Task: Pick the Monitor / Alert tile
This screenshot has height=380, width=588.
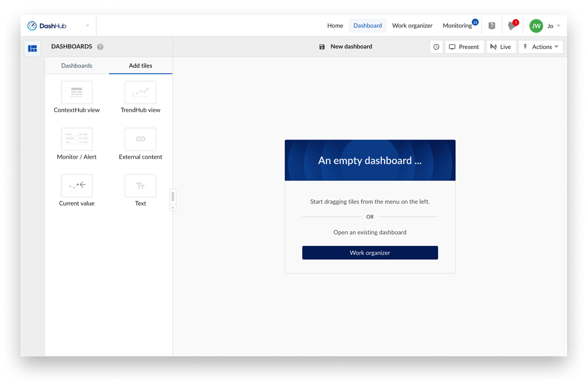Action: [x=76, y=138]
